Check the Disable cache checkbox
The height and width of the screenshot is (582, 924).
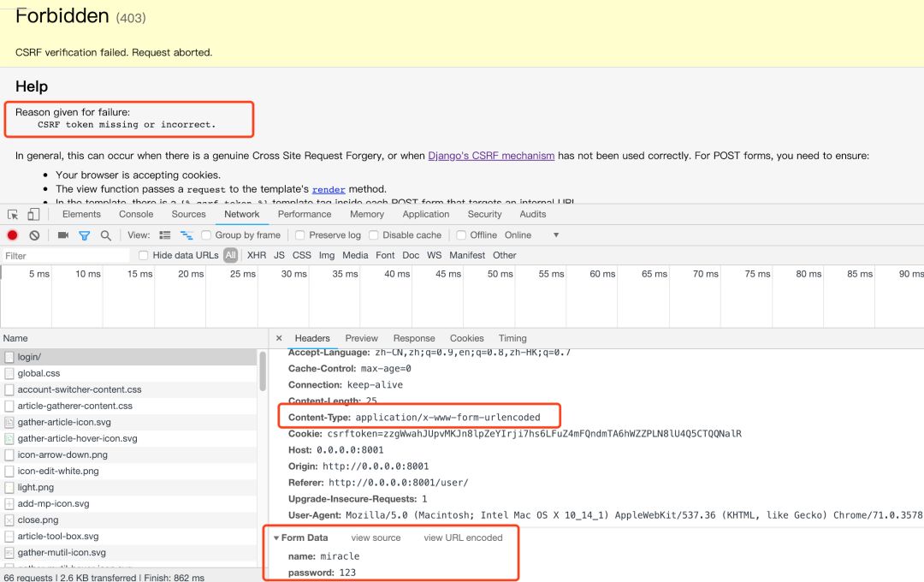[x=374, y=235]
